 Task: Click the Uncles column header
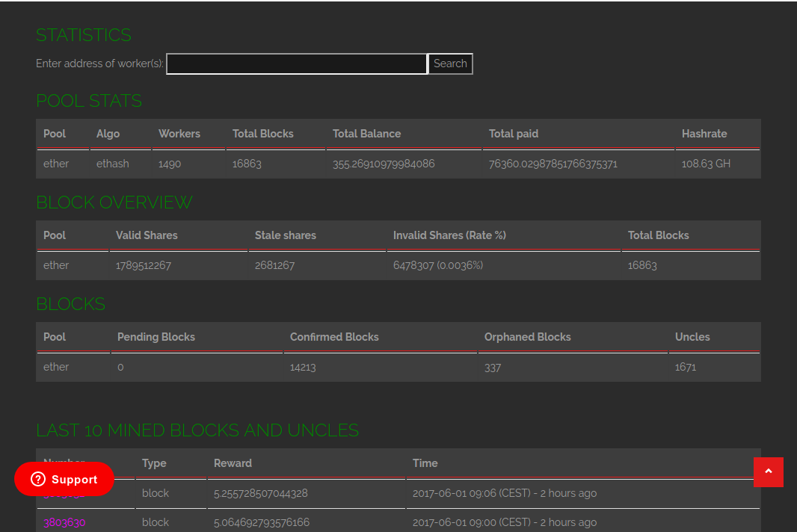[692, 337]
